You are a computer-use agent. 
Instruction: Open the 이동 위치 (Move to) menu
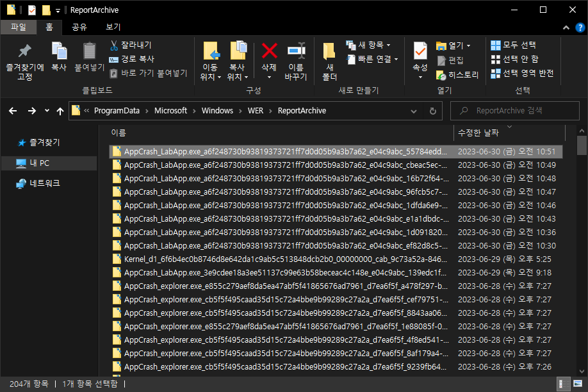coord(210,61)
